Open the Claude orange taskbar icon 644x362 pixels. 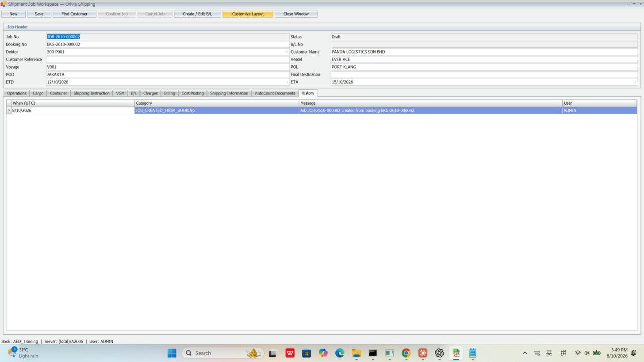pyautogui.click(x=423, y=353)
